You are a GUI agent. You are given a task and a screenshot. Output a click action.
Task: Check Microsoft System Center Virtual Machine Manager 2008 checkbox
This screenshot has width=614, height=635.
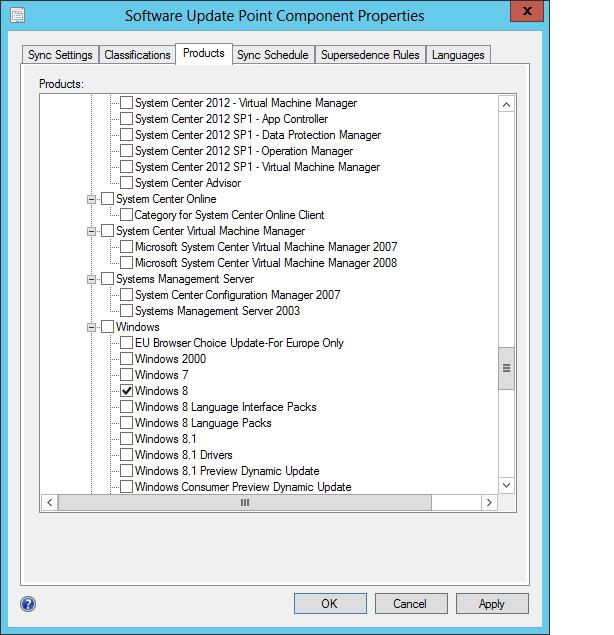pyautogui.click(x=126, y=262)
